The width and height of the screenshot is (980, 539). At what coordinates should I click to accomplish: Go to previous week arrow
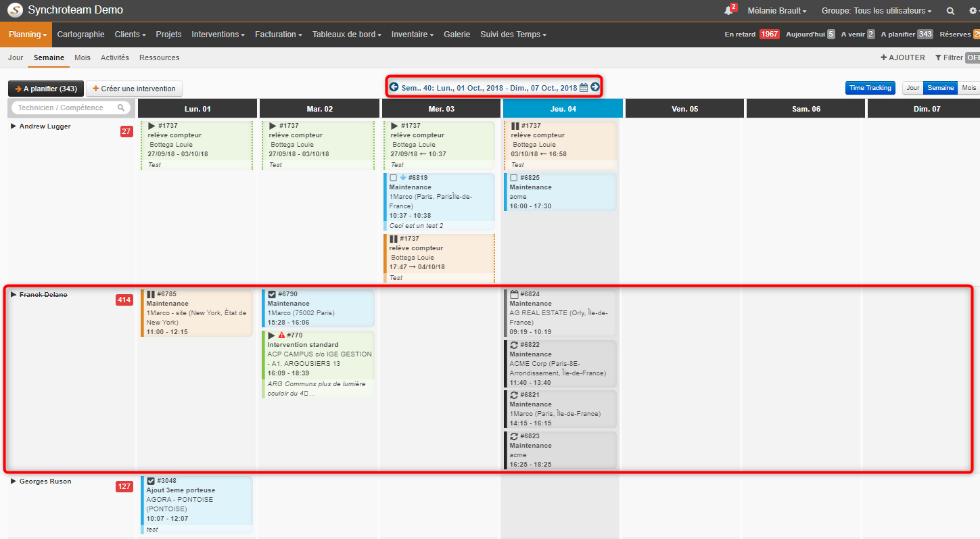point(394,87)
